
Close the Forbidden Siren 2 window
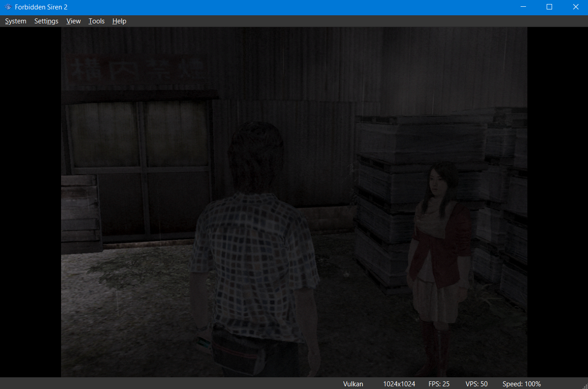click(575, 7)
